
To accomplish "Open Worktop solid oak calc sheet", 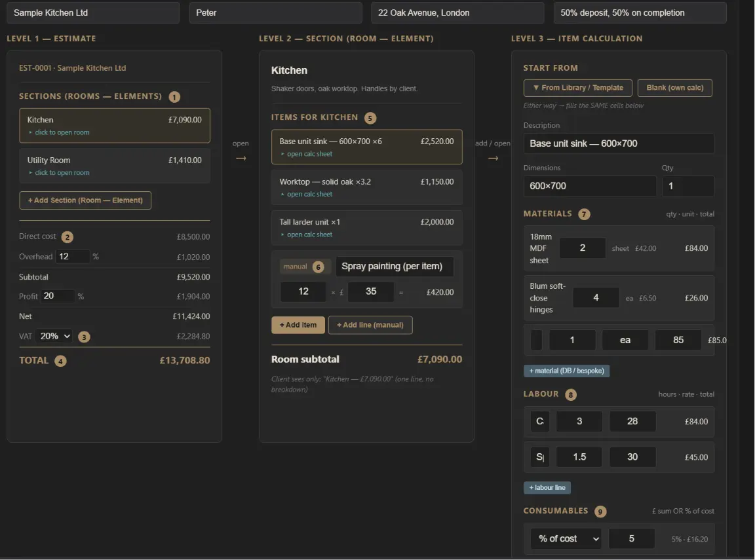I will coord(366,187).
